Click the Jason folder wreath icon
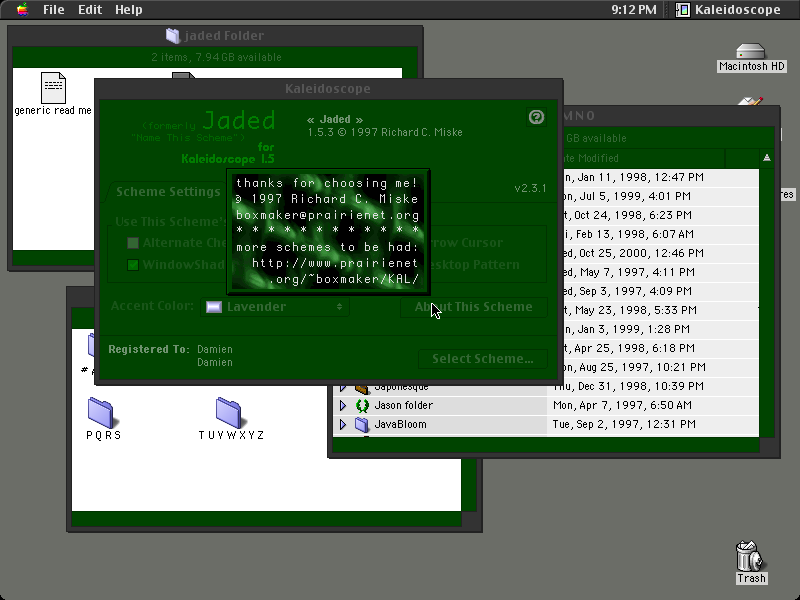Screen dimensions: 800x600 (362, 406)
